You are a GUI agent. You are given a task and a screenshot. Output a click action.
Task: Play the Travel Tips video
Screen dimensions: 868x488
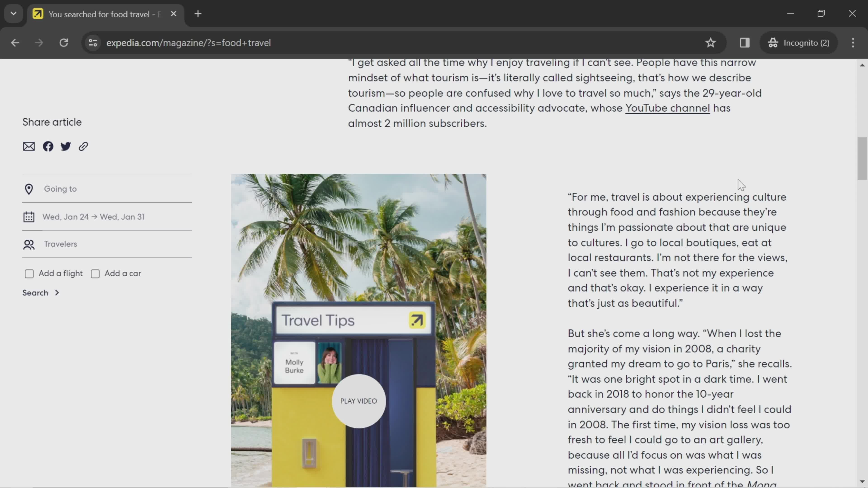359,401
